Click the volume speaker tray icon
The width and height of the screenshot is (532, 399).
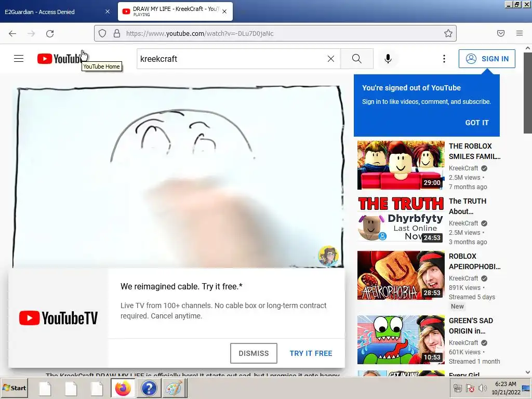[482, 388]
